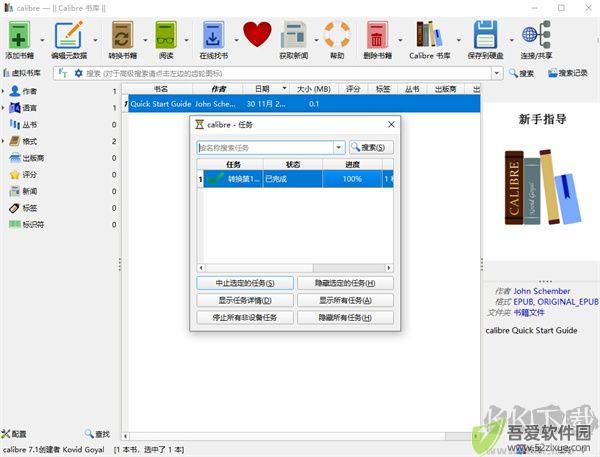Select Formats (格式) in tag browser

[x=29, y=141]
